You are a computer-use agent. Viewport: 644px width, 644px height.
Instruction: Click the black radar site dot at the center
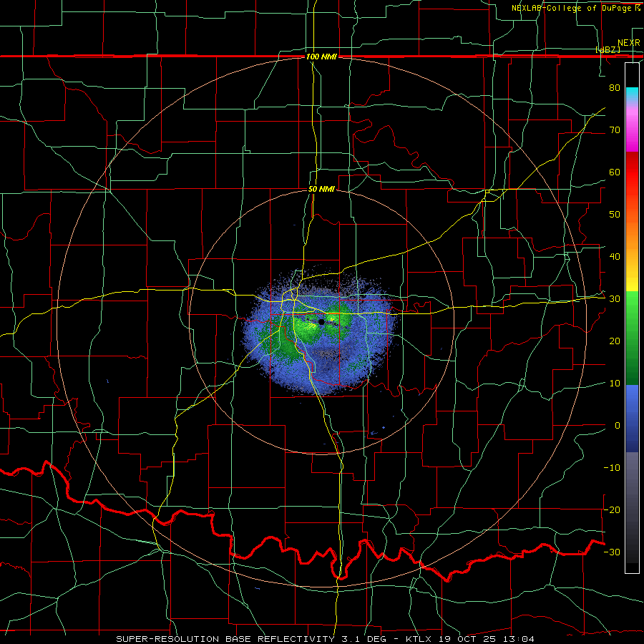tap(321, 322)
